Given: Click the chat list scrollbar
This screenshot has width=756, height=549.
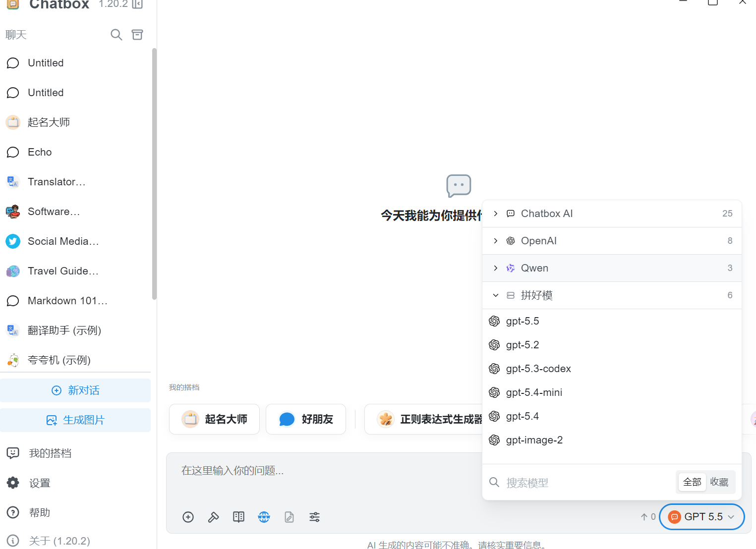Looking at the screenshot, I should pos(154,173).
